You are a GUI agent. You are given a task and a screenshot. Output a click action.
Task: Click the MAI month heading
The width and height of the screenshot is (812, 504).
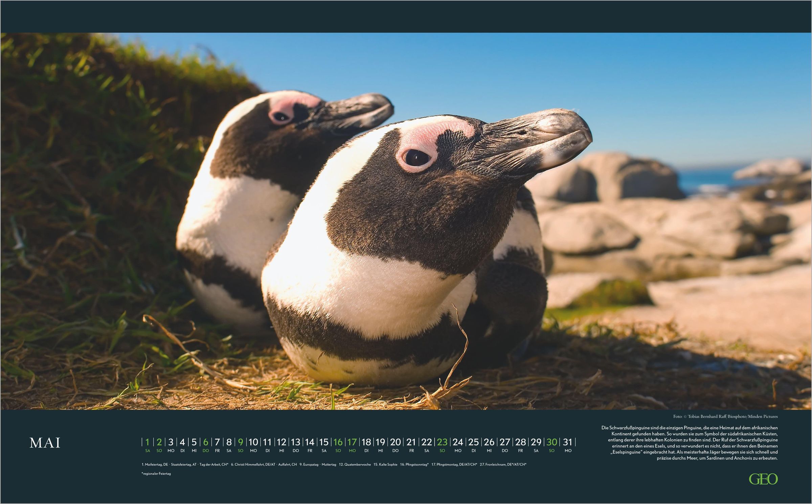[x=45, y=443]
